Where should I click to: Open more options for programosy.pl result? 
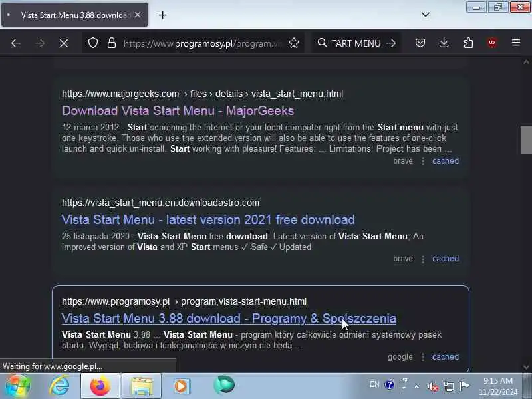(423, 357)
